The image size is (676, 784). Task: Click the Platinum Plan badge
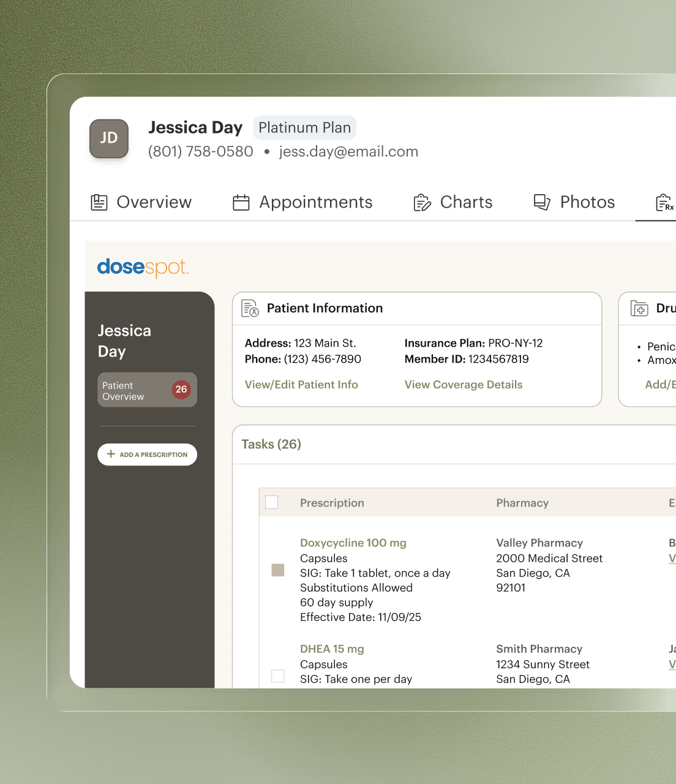(x=305, y=127)
